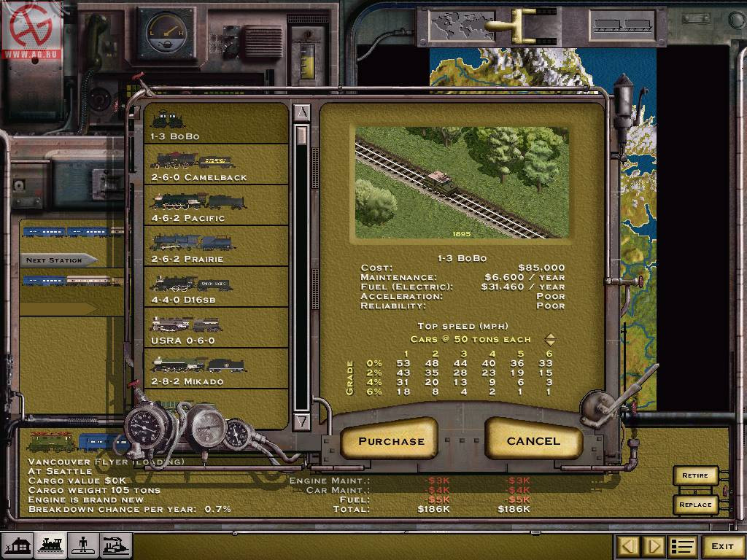Select the 2-6-0 Camelback locomotive
747x560 pixels.
pos(216,164)
